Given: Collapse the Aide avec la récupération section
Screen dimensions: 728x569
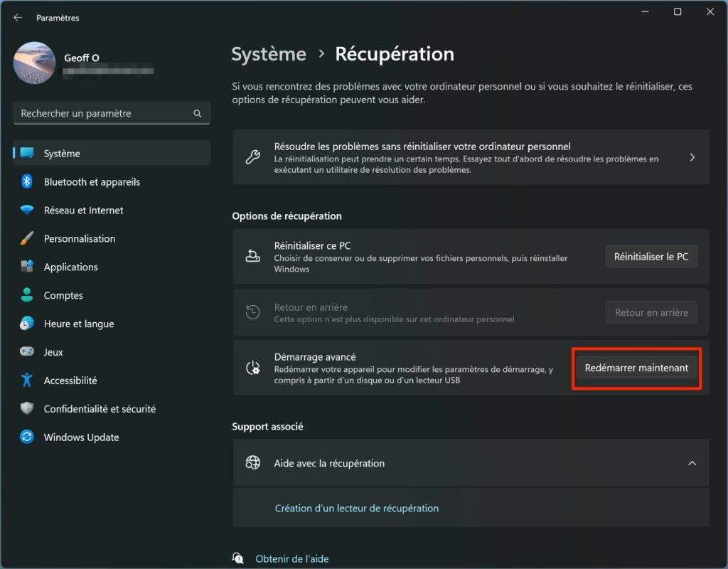Looking at the screenshot, I should click(692, 463).
